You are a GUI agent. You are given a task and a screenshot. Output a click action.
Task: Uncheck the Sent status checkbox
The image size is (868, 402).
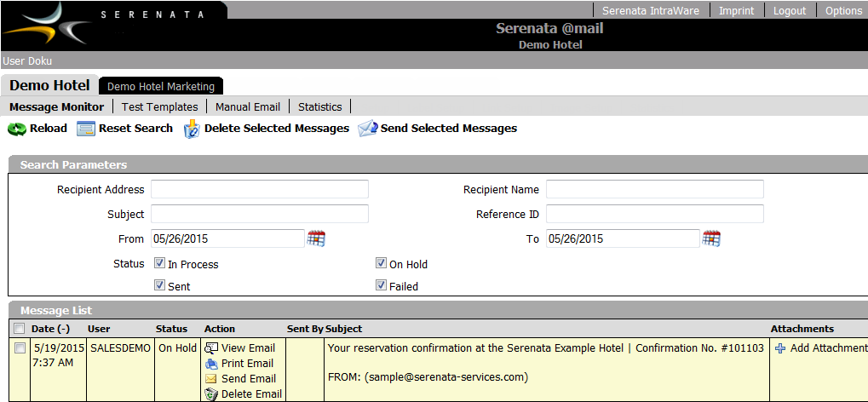point(159,285)
